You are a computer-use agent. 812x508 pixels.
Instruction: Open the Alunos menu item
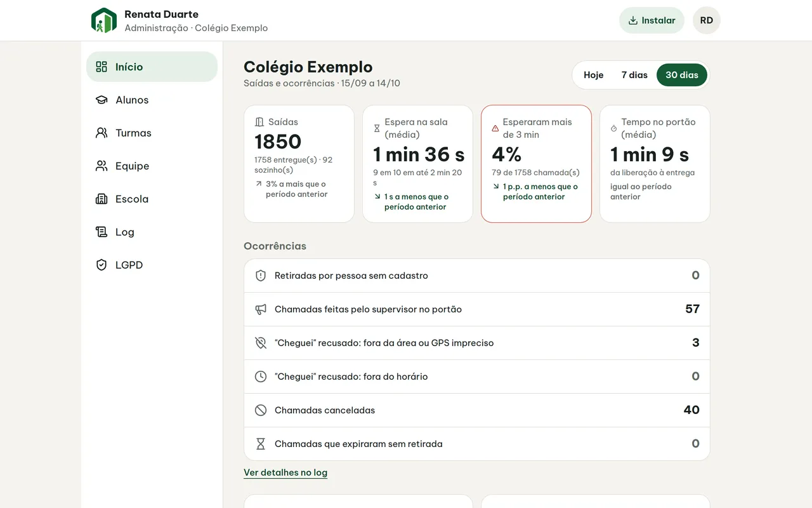pyautogui.click(x=152, y=100)
